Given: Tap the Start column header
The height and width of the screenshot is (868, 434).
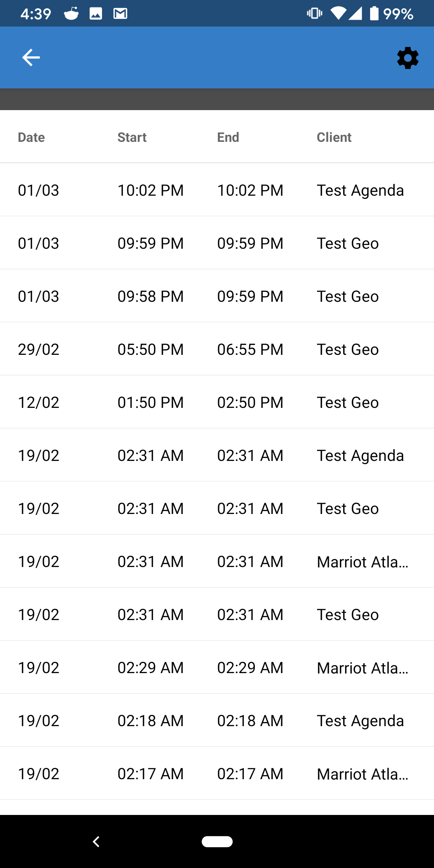Looking at the screenshot, I should point(132,137).
